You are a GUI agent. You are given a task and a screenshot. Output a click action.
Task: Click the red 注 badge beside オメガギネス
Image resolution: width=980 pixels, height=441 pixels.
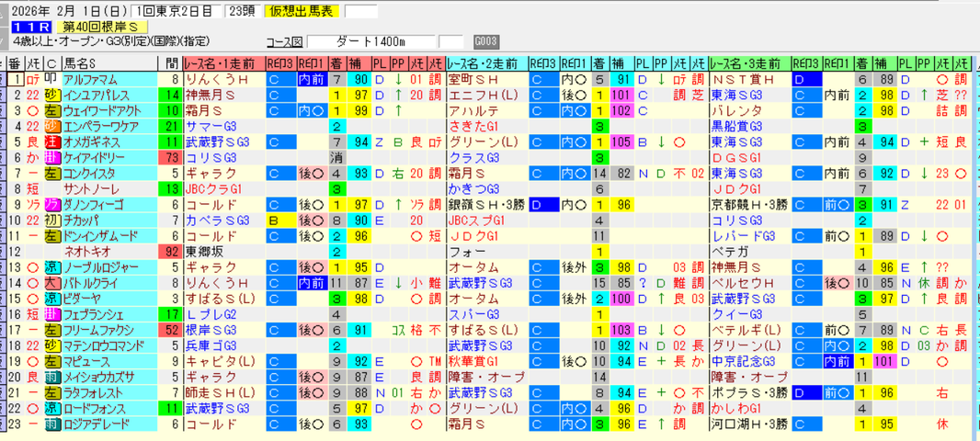(51, 141)
